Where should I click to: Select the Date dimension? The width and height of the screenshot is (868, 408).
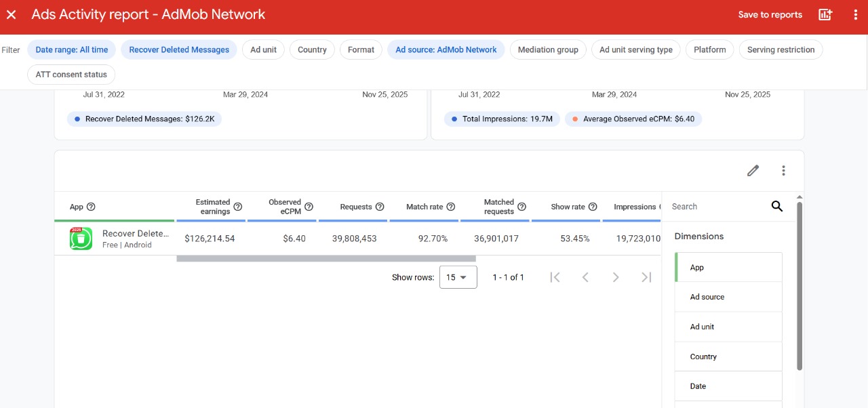click(x=728, y=386)
